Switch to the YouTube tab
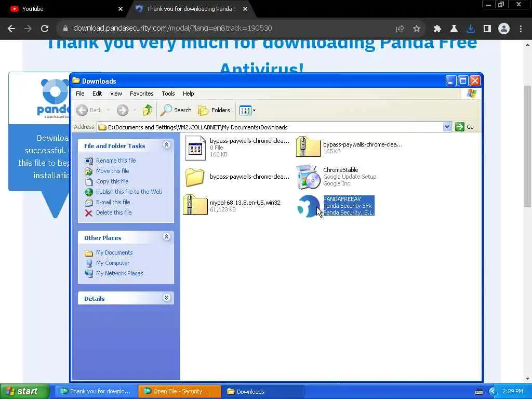 click(x=64, y=9)
